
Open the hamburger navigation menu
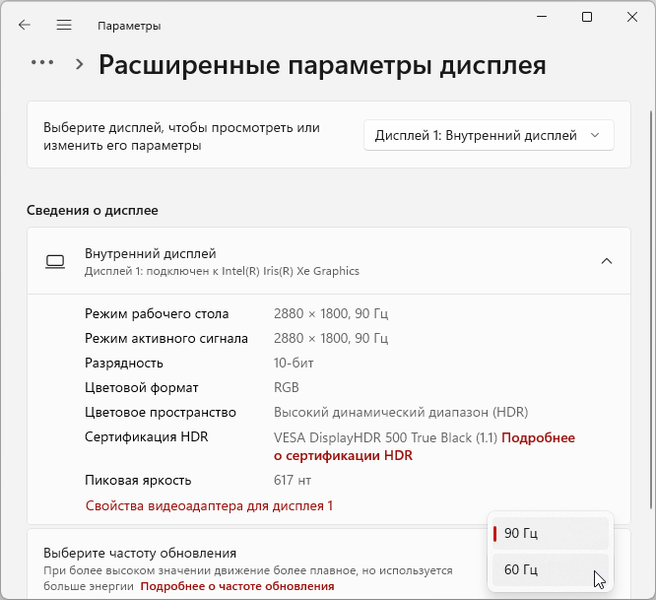(64, 25)
